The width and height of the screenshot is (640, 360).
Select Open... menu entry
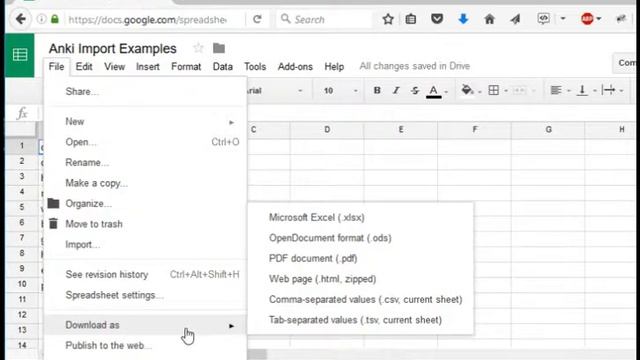(x=145, y=142)
